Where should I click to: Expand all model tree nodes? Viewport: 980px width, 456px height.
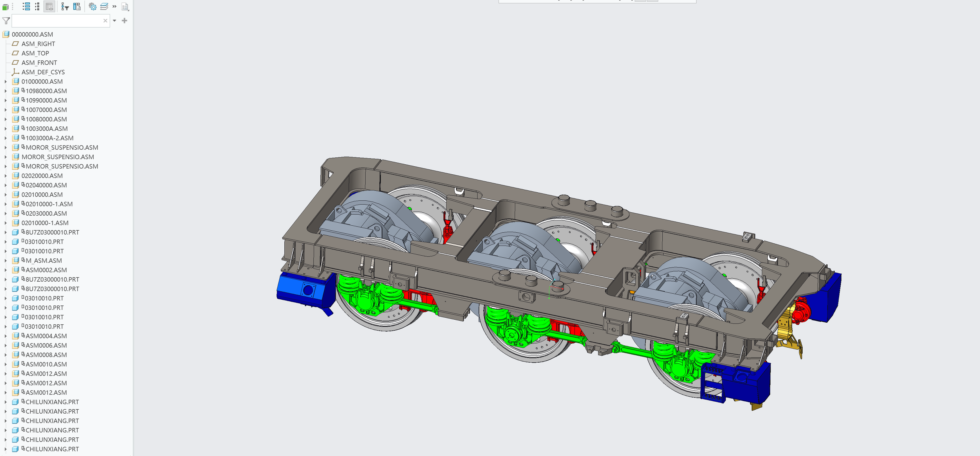pos(26,6)
